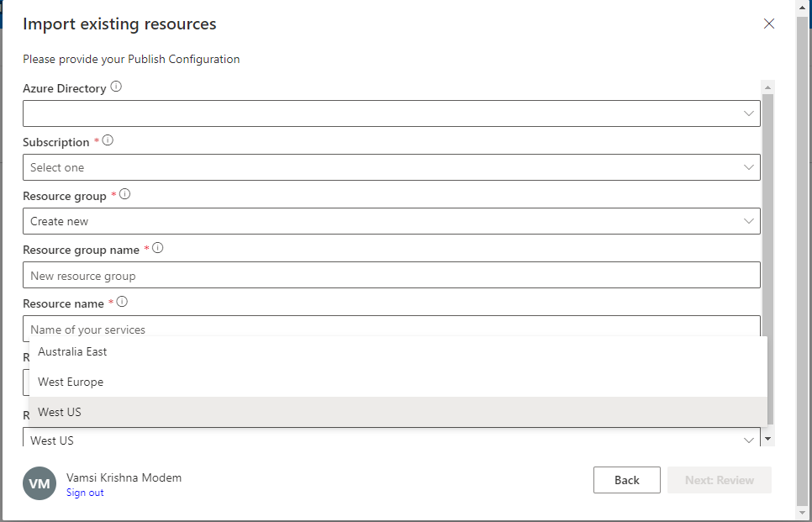Click the Sign out link
The width and height of the screenshot is (812, 522).
[x=85, y=493]
